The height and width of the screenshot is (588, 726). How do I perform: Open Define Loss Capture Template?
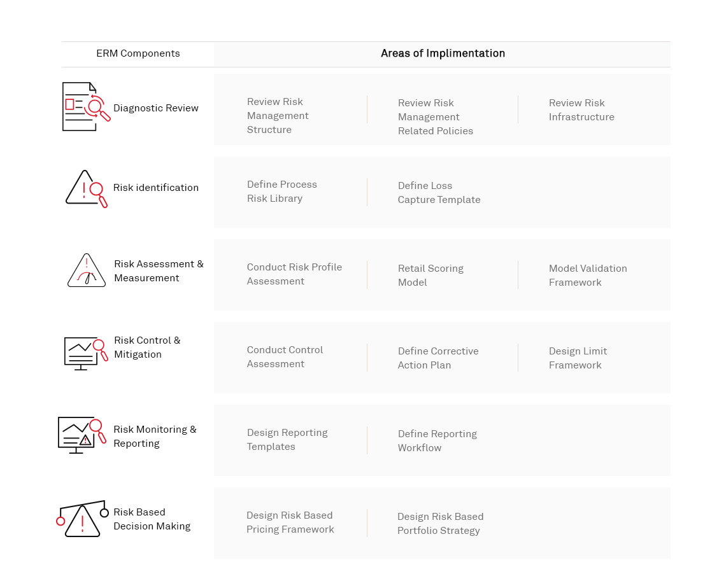click(x=439, y=193)
